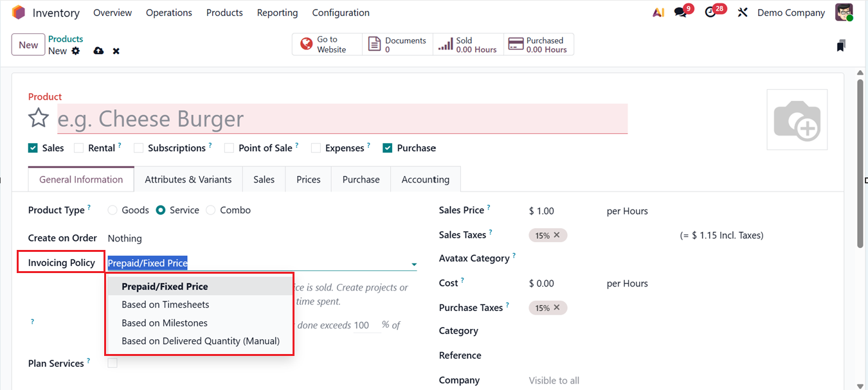Screen dimensions: 868x390
Task: Switch to the Accounting tab
Action: (425, 179)
